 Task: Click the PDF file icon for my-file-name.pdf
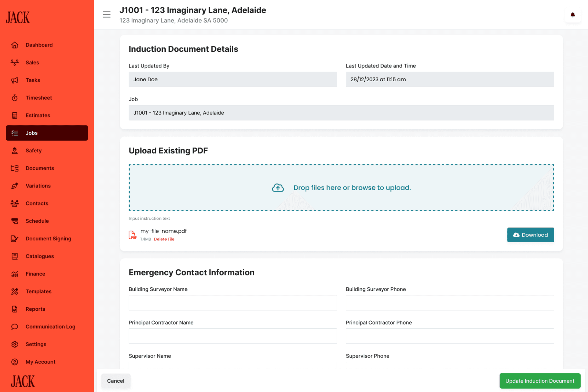pos(132,235)
